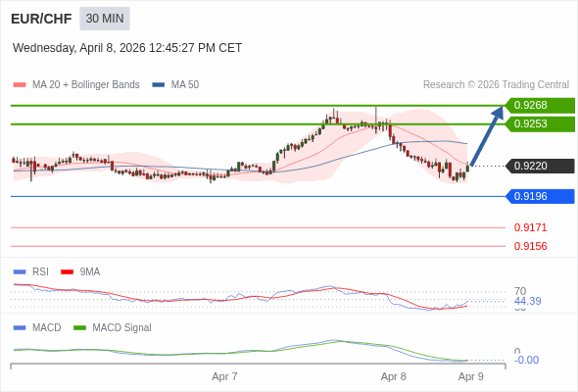Image resolution: width=578 pixels, height=392 pixels.
Task: Click the 0.9253 green resistance price tag
Action: [x=540, y=123]
